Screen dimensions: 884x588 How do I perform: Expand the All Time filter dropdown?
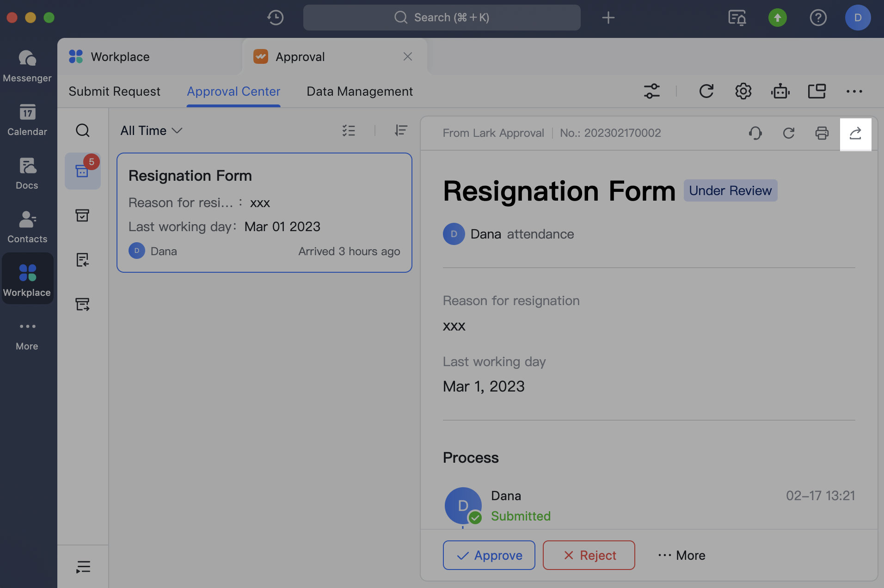click(151, 131)
